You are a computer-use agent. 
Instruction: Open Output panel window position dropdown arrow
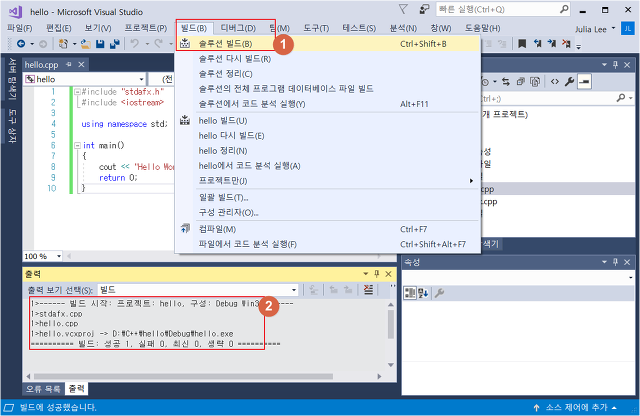(x=366, y=274)
